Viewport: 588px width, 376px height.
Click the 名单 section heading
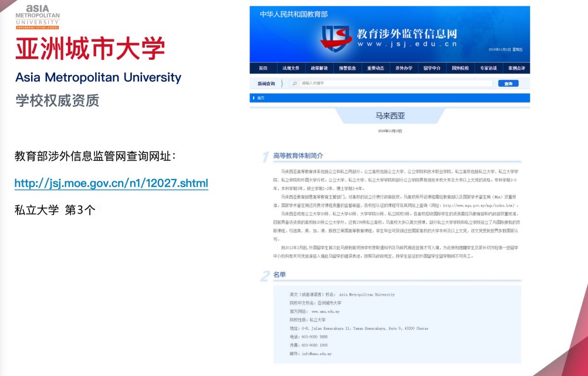pos(279,275)
